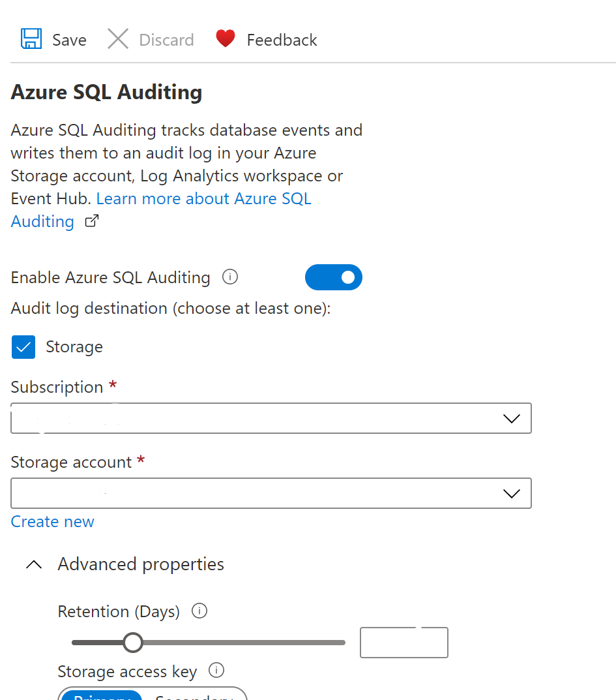Click the Retention days number input box

pos(403,643)
